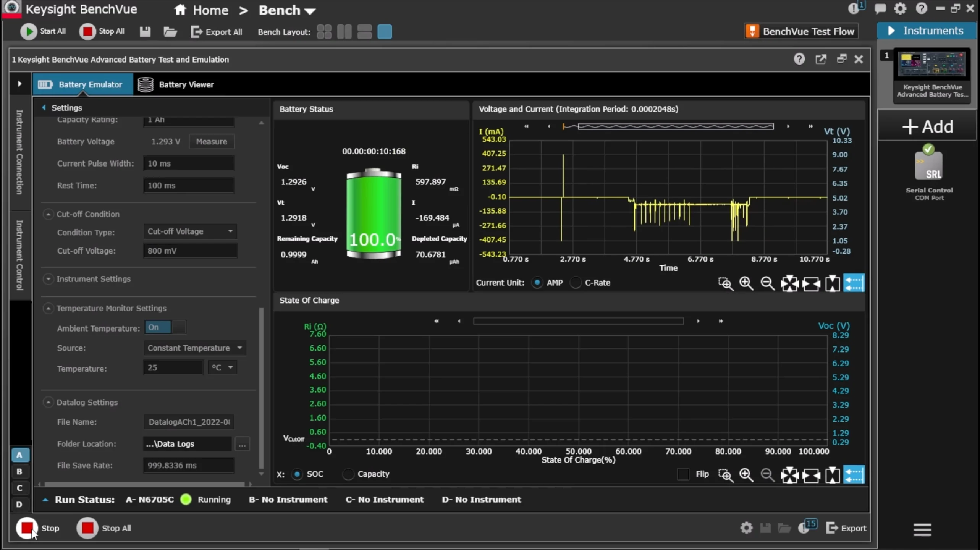Click the State Of Charge range slider bar
Image resolution: width=980 pixels, height=550 pixels.
coord(578,321)
